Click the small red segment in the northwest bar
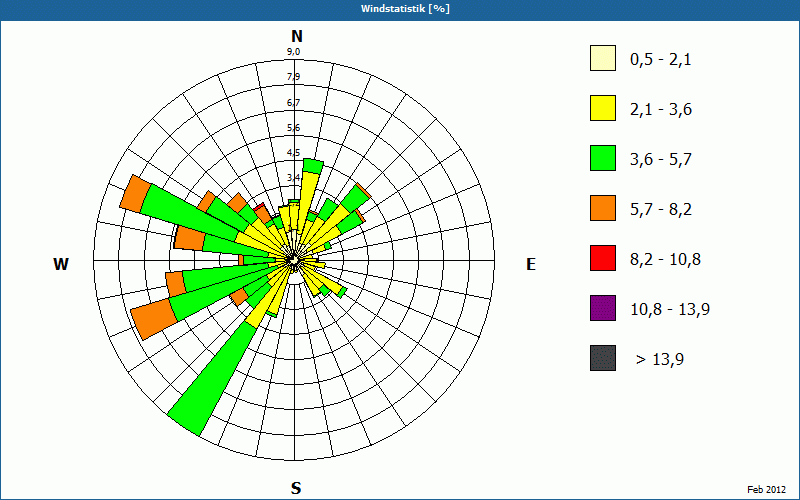 click(x=261, y=207)
